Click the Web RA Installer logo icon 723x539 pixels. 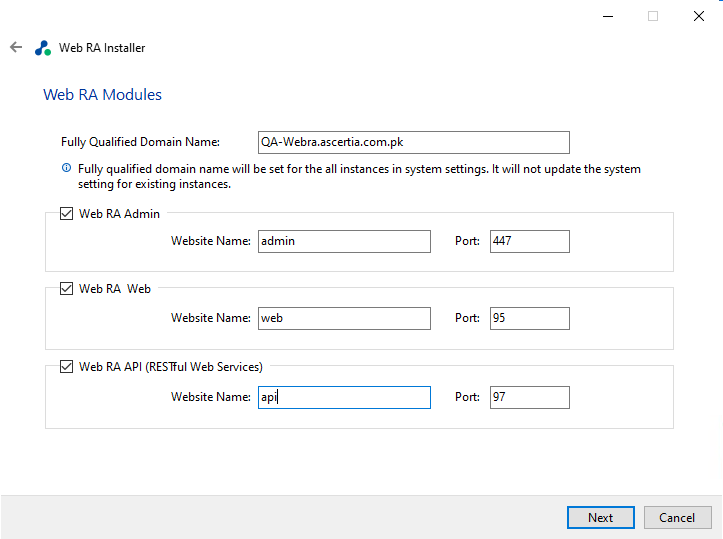[x=43, y=47]
